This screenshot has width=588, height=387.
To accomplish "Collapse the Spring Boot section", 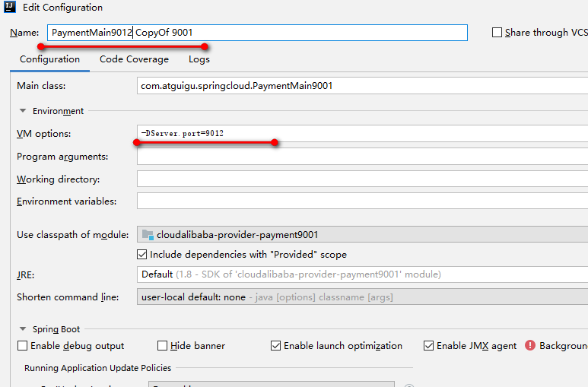I will pyautogui.click(x=23, y=329).
